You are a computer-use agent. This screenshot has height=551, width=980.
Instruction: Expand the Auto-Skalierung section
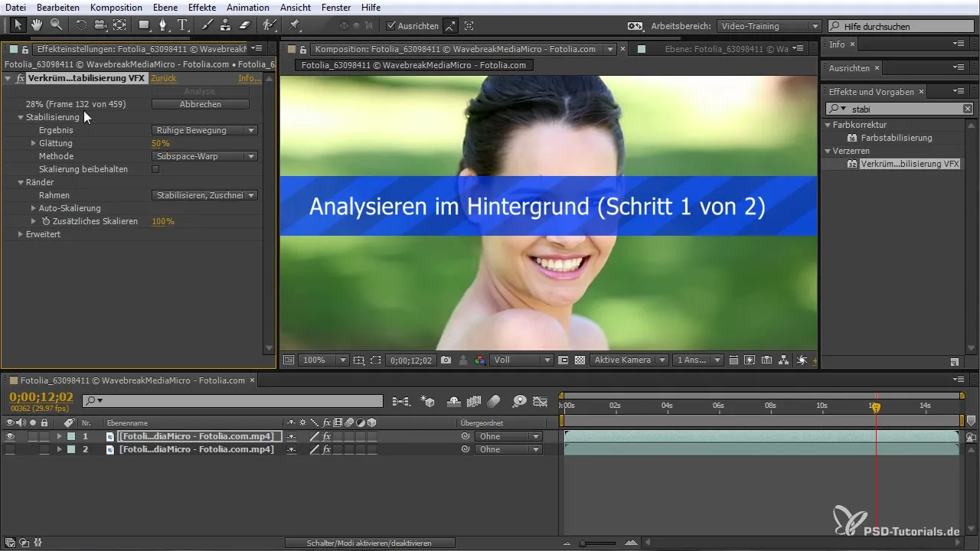pyautogui.click(x=34, y=208)
